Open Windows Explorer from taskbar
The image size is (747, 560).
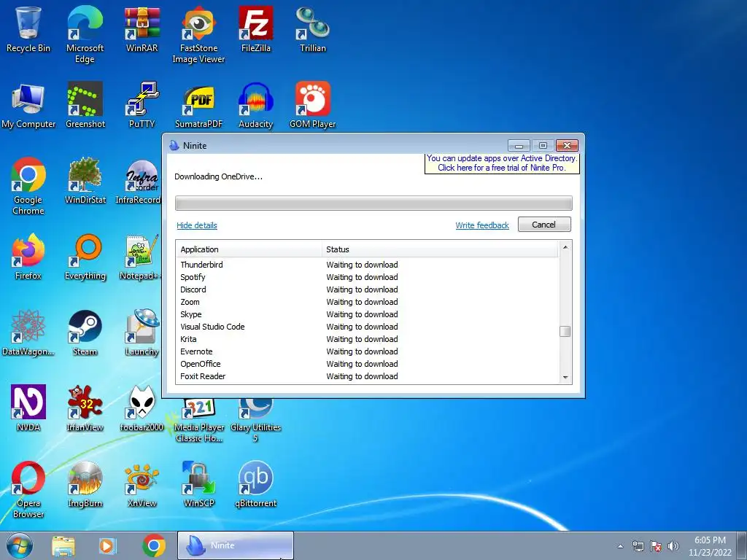(63, 545)
